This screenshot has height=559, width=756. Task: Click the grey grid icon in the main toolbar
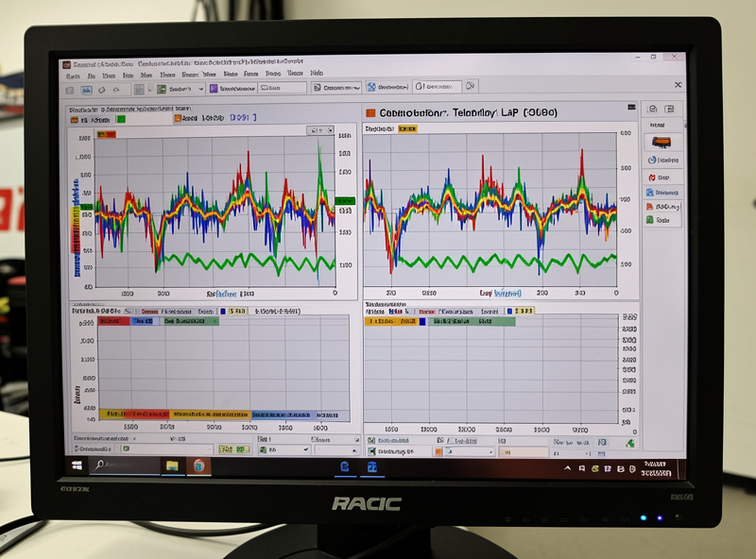click(139, 90)
